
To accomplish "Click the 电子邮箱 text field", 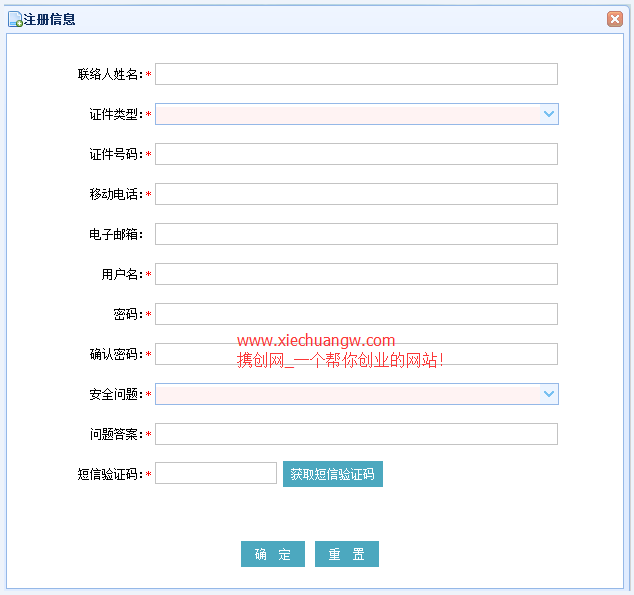I will pos(356,234).
